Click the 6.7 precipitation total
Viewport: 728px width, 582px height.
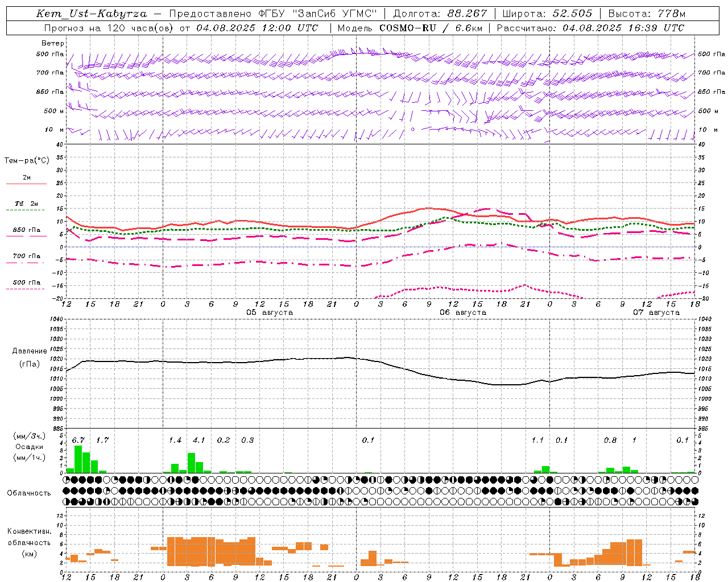click(78, 440)
